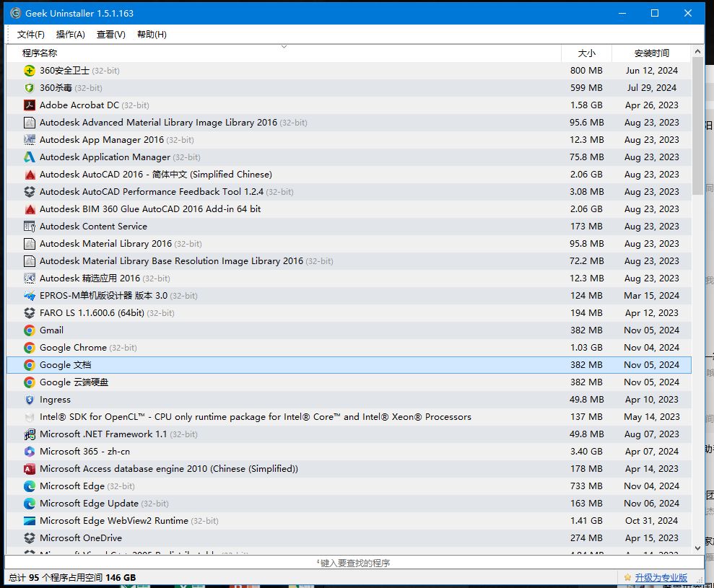Click the Jun 12, 2024 install date

point(652,71)
